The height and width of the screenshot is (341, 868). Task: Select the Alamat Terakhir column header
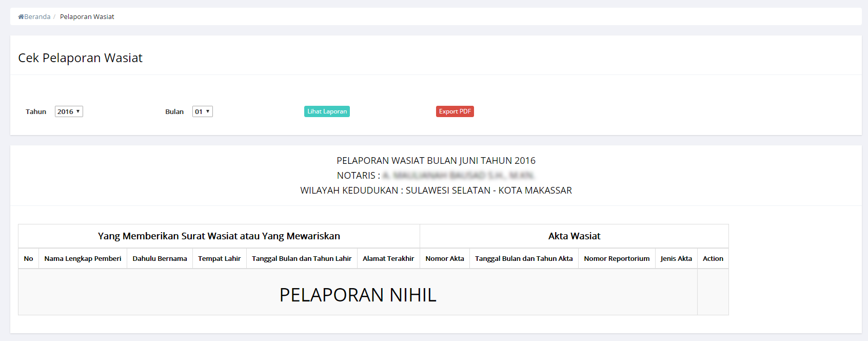(388, 258)
